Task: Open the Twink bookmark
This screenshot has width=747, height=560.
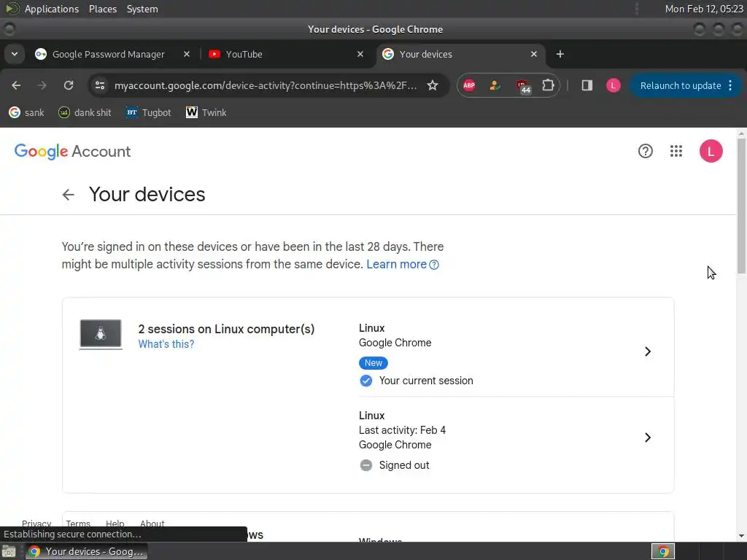Action: tap(206, 113)
